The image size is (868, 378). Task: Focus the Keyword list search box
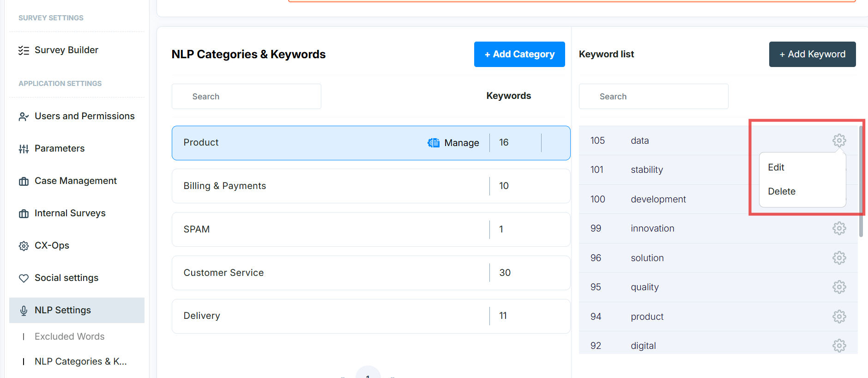point(653,97)
